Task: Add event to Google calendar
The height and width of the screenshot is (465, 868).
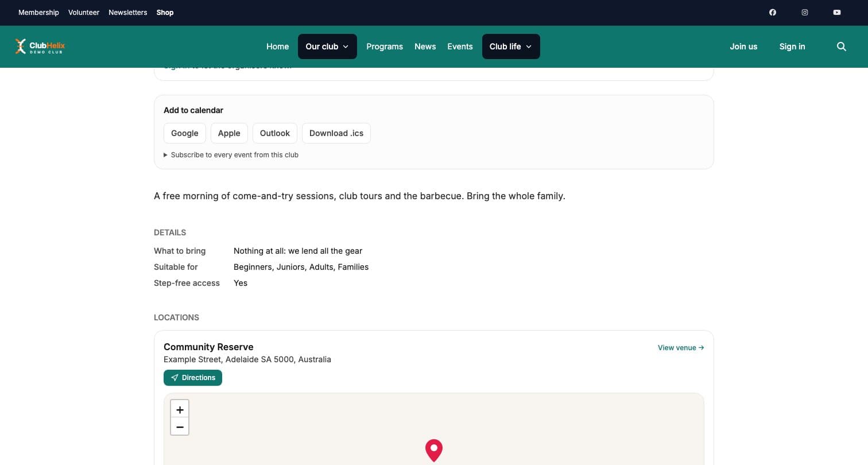Action: 185,133
